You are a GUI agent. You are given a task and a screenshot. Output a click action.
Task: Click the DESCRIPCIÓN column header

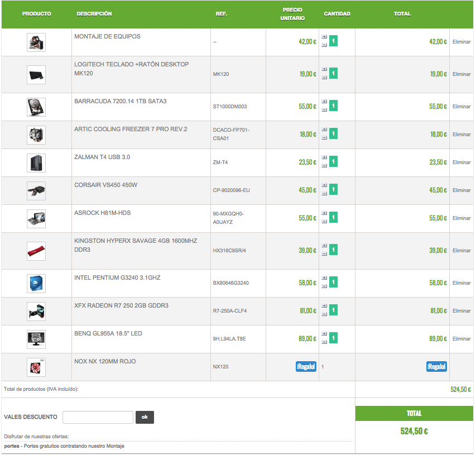pos(94,14)
